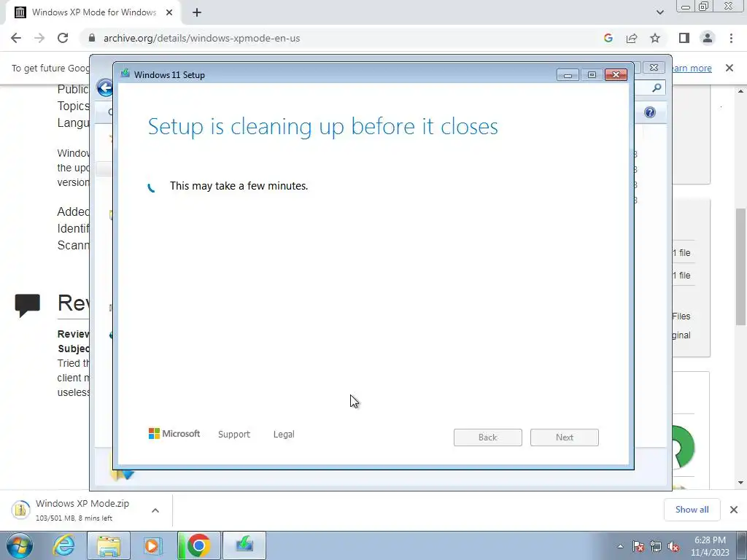Expand the tab search chevron
Viewport: 747px width, 560px height.
click(x=659, y=12)
